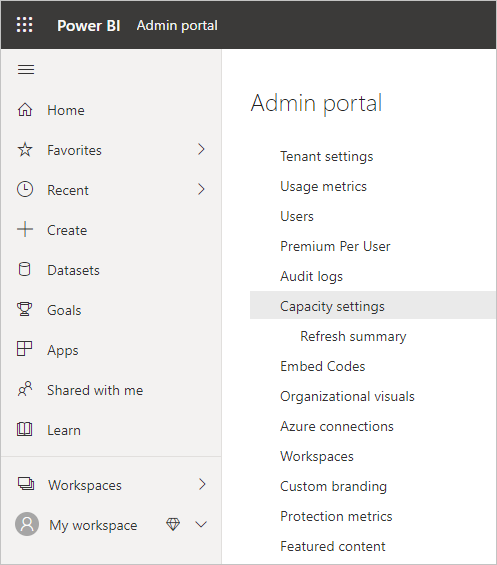Viewport: 497px width, 565px height.
Task: Click the Goals trophy icon
Action: 25,310
